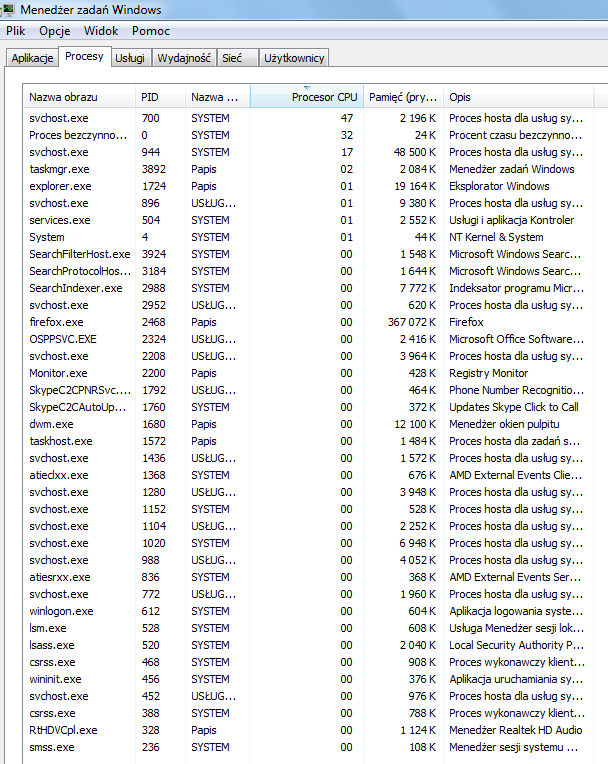Open the Plik menu
The height and width of the screenshot is (764, 608).
click(16, 31)
